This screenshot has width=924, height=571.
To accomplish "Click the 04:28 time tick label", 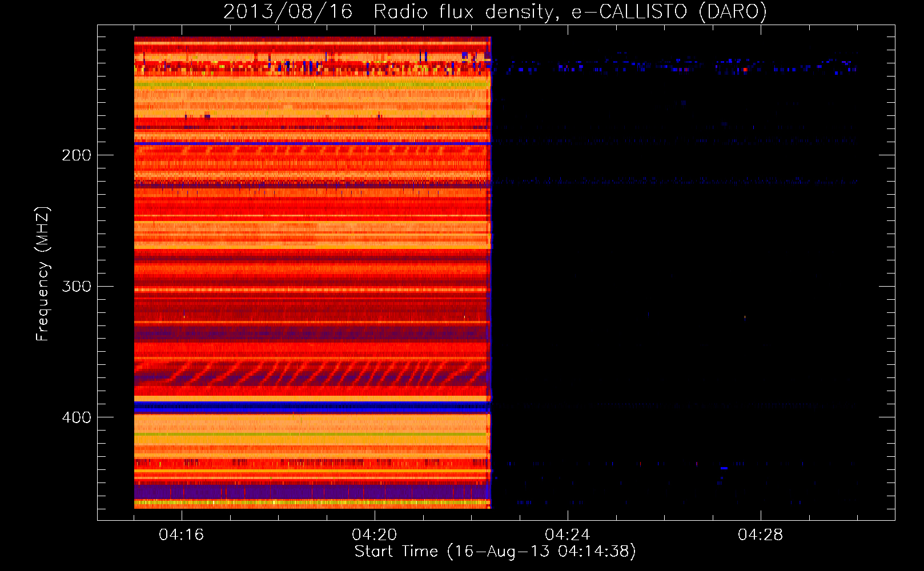I will point(760,535).
